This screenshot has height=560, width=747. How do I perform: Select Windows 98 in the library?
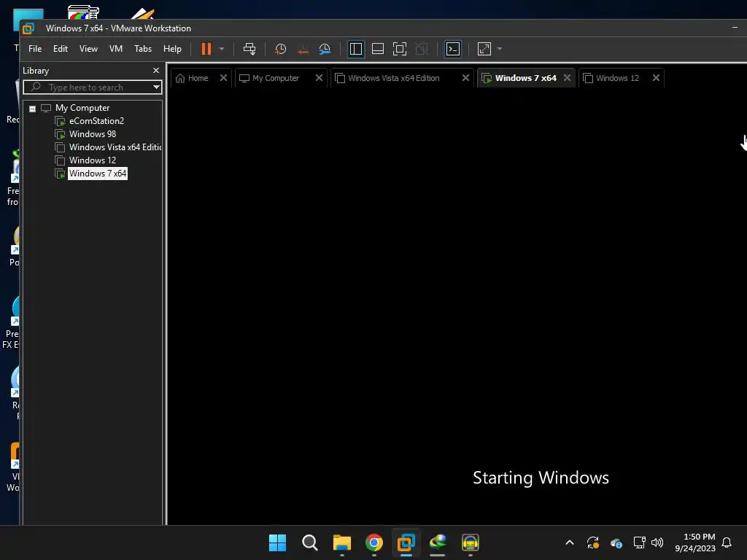click(93, 134)
